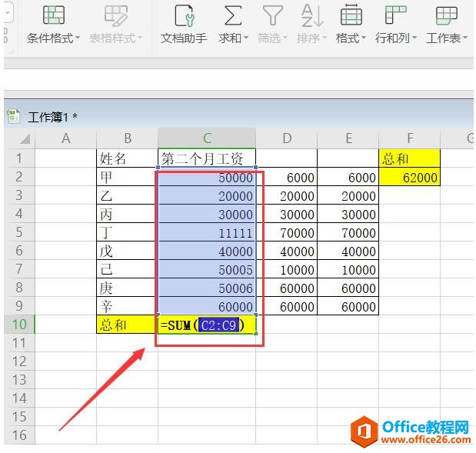The height and width of the screenshot is (453, 476).
Task: Click the name cell 甲
Action: coord(127,177)
